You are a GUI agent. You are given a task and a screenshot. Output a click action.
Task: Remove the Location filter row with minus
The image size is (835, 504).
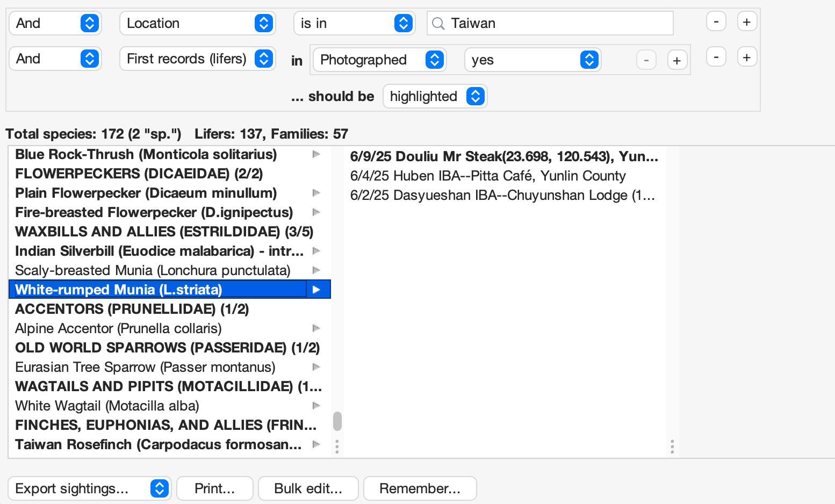pos(716,22)
